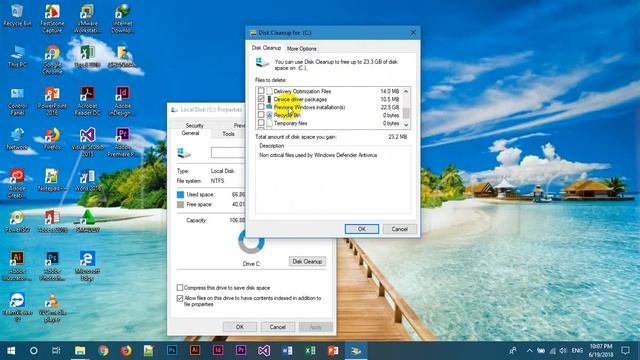
Task: Click the 22.5 GB size value
Action: coord(389,107)
